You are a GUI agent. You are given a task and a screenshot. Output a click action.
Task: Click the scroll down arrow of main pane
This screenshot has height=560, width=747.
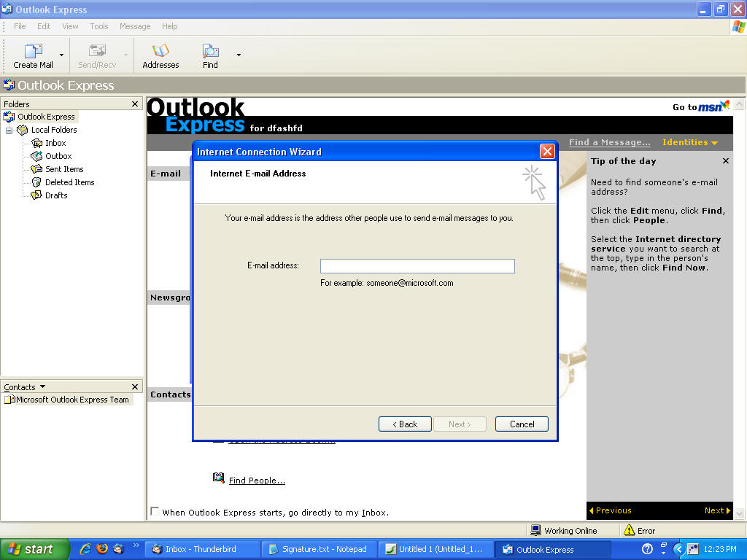pos(740,513)
